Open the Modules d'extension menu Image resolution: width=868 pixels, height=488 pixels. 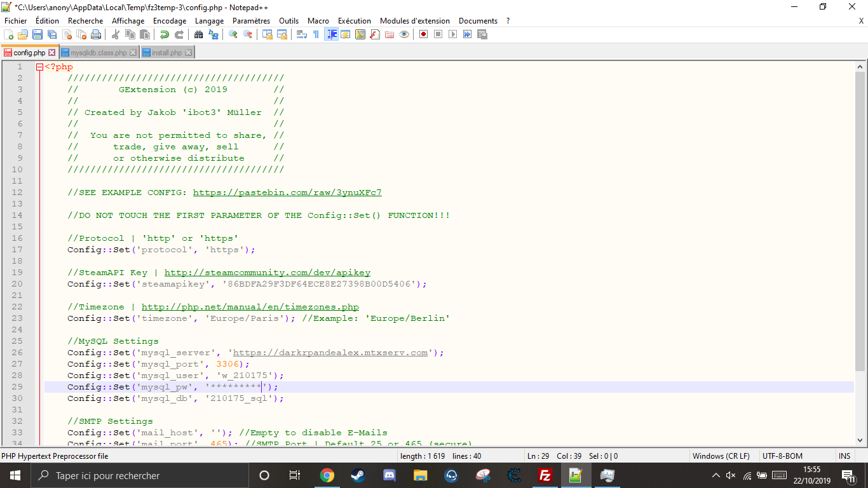pos(415,21)
